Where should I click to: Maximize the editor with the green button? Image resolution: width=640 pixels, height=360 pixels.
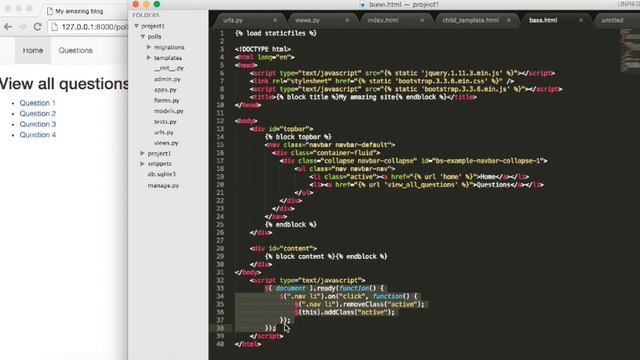(157, 4)
